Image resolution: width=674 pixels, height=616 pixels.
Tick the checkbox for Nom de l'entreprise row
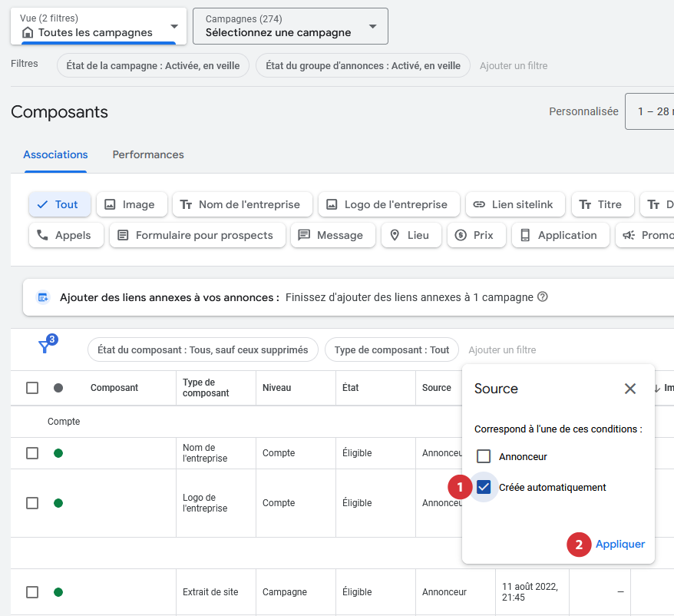[32, 453]
